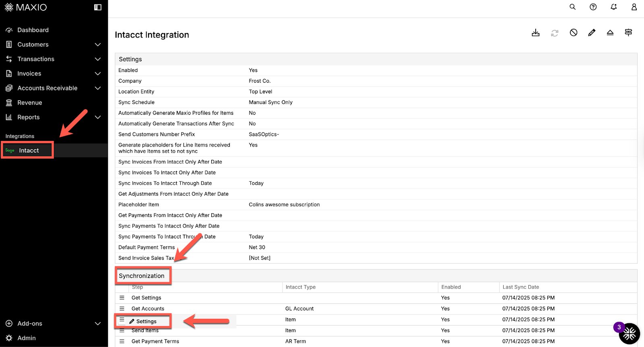644x347 pixels.
Task: Open the Maxio chat widget bubble
Action: [x=629, y=334]
